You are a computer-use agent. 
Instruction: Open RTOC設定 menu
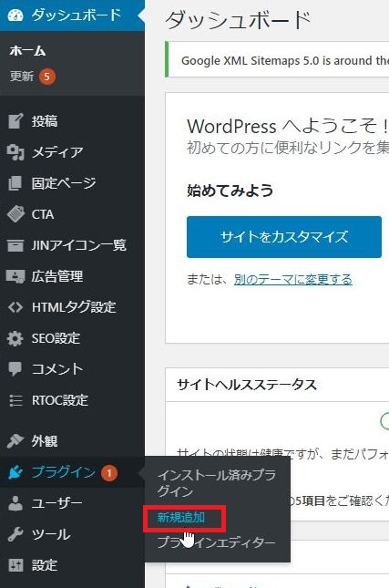pos(72,400)
